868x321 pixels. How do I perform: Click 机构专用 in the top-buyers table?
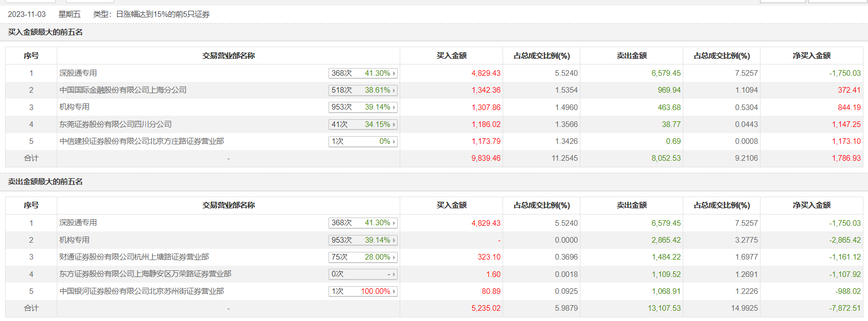pyautogui.click(x=74, y=107)
